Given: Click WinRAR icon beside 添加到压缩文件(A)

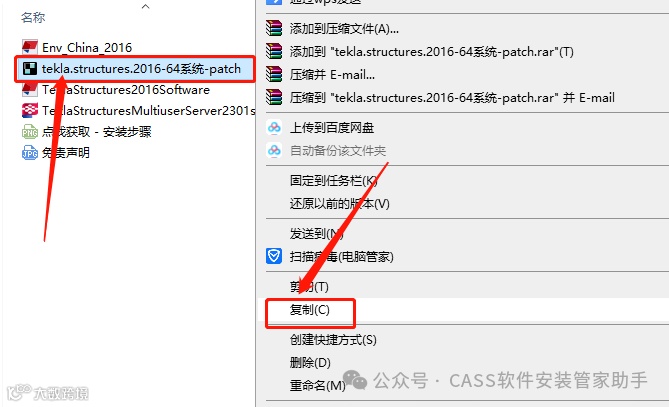Looking at the screenshot, I should pyautogui.click(x=274, y=29).
